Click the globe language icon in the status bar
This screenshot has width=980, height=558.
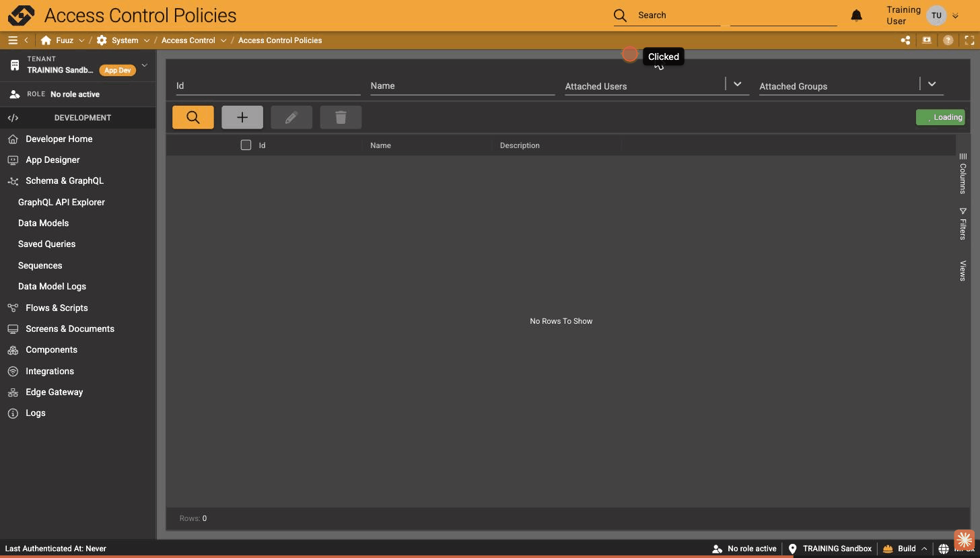[944, 549]
